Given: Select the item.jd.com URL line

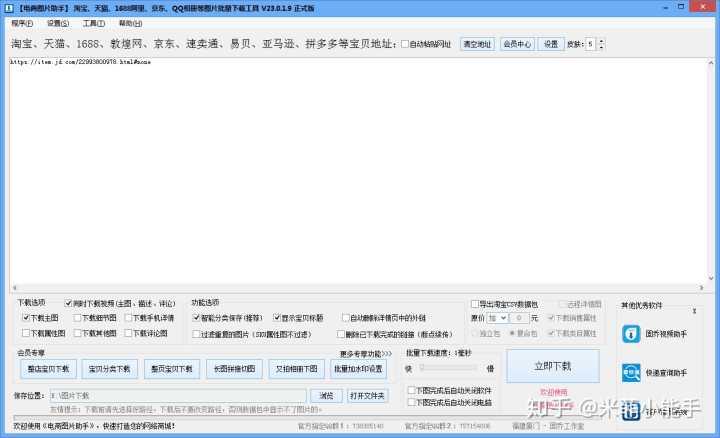Looking at the screenshot, I should tap(80, 62).
